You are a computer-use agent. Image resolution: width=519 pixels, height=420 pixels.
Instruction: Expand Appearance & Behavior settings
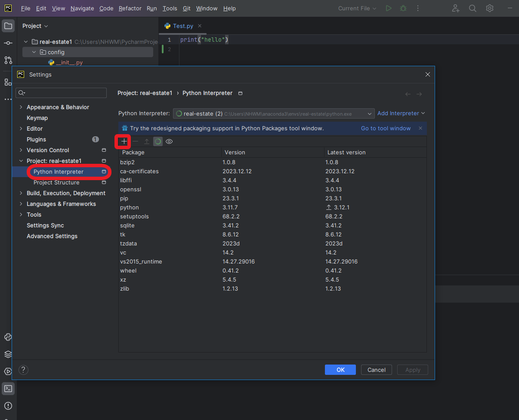pyautogui.click(x=21, y=107)
